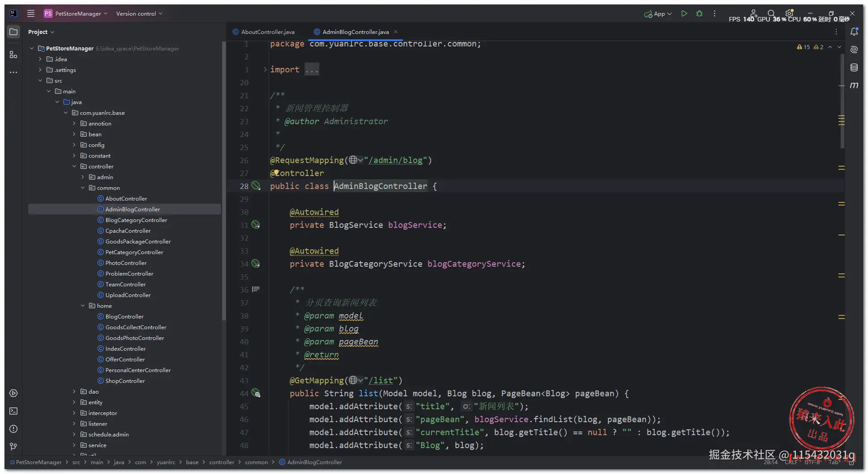
Task: Click the project tree vertical scrollbar
Action: (x=224, y=181)
